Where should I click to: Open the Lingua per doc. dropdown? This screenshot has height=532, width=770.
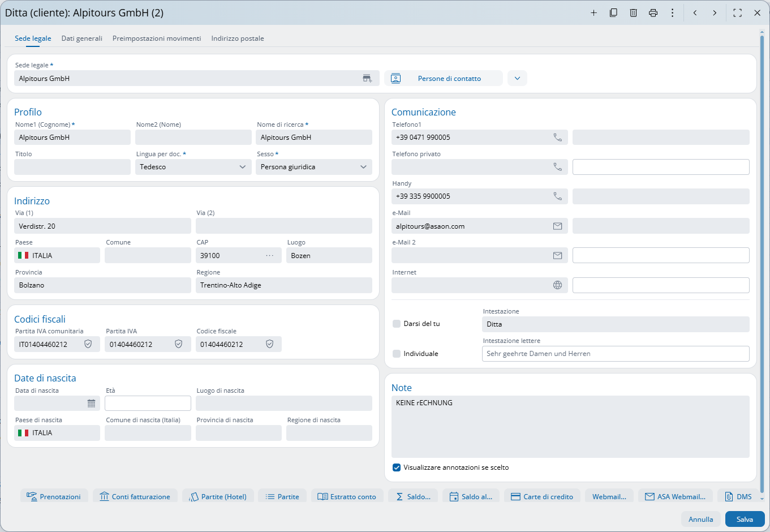pyautogui.click(x=193, y=167)
